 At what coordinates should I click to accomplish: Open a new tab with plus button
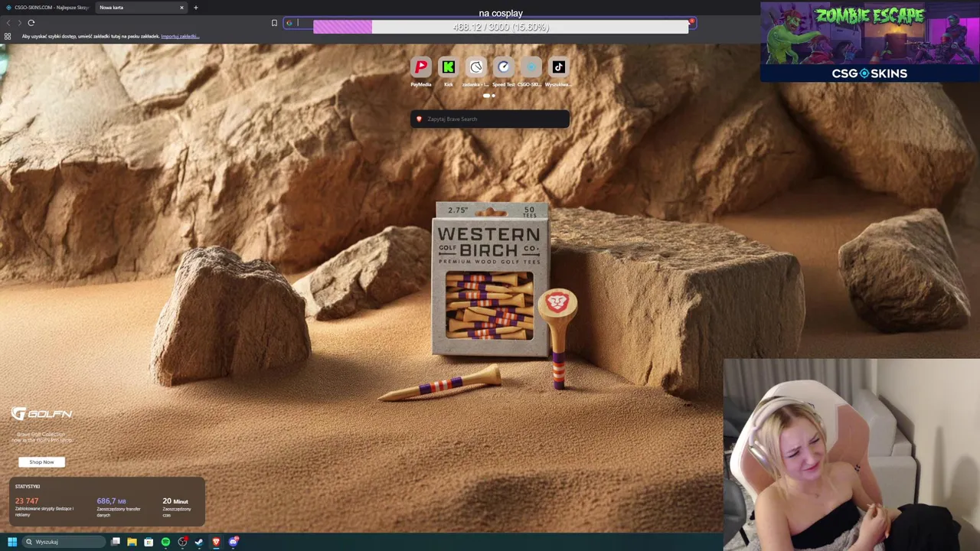(196, 8)
